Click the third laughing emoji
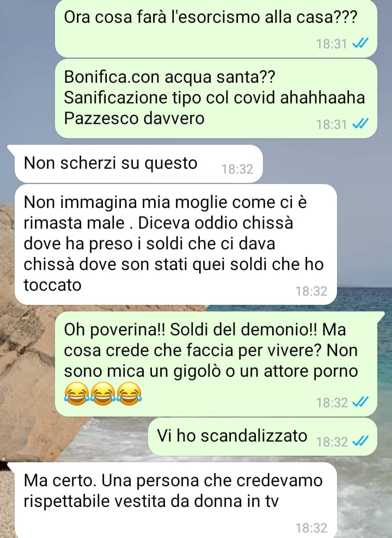The image size is (392, 538). pos(128,393)
